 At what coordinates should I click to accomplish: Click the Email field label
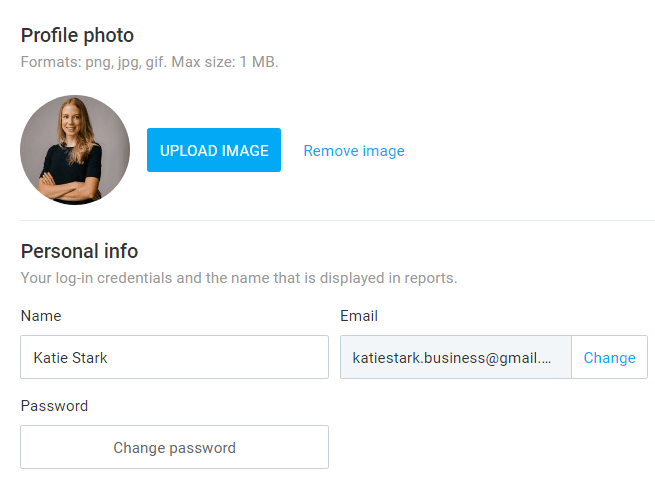pyautogui.click(x=359, y=316)
